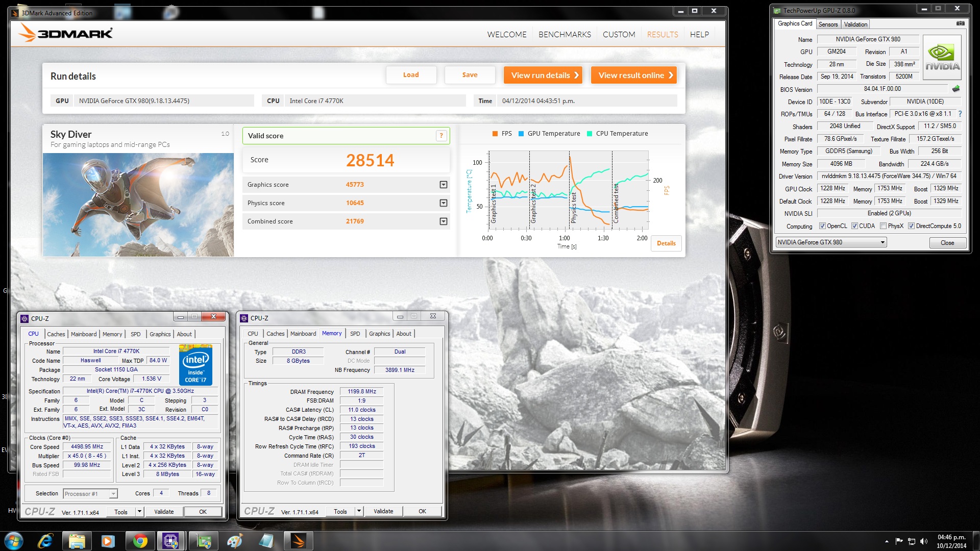Viewport: 980px width, 551px height.
Task: Toggle the PhysX checkbox in GPU-Z
Action: click(x=883, y=226)
